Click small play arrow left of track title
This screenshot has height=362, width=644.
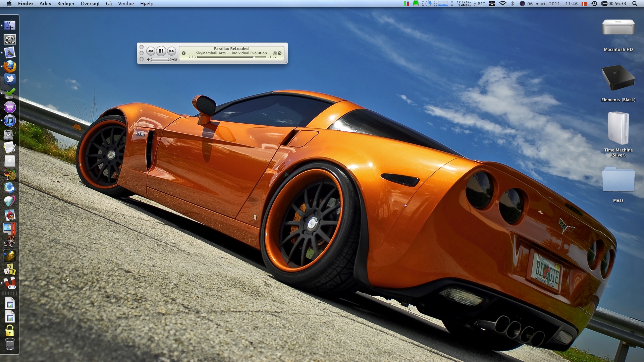click(x=183, y=53)
